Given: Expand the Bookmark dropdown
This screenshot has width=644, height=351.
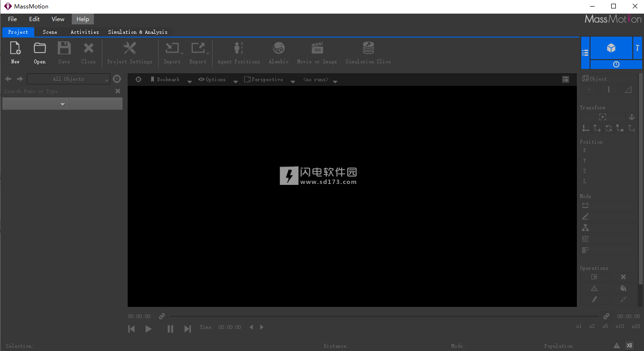Looking at the screenshot, I should pos(190,81).
